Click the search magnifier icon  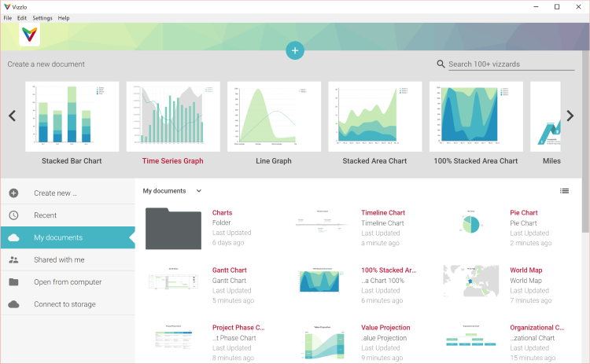[441, 64]
